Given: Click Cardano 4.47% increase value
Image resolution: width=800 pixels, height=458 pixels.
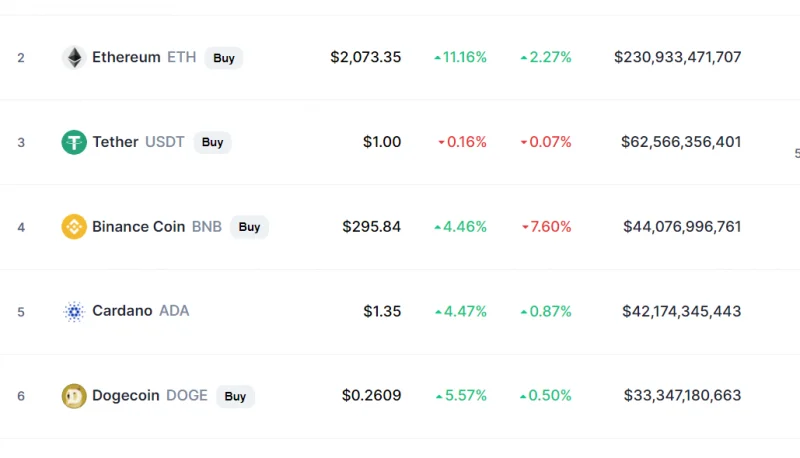Looking at the screenshot, I should click(x=461, y=311).
